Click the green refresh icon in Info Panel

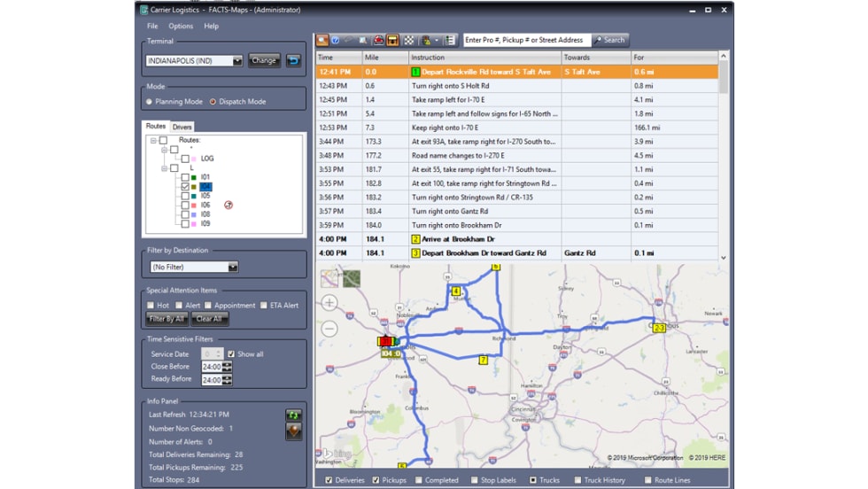pos(294,415)
